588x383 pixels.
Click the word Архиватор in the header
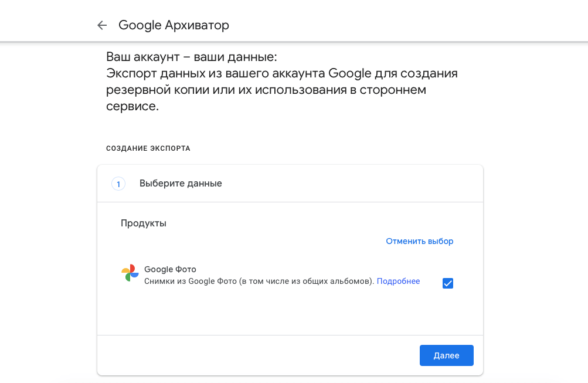point(197,25)
